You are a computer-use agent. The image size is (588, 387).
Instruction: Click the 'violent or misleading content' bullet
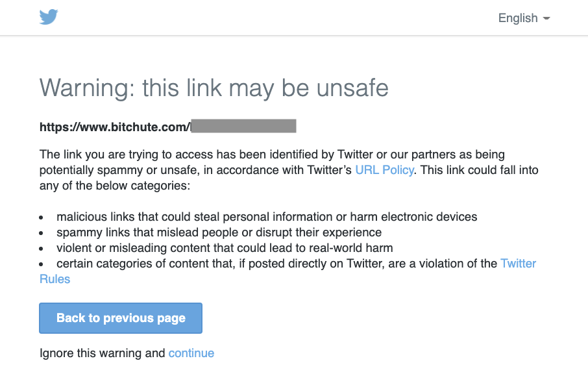(225, 248)
